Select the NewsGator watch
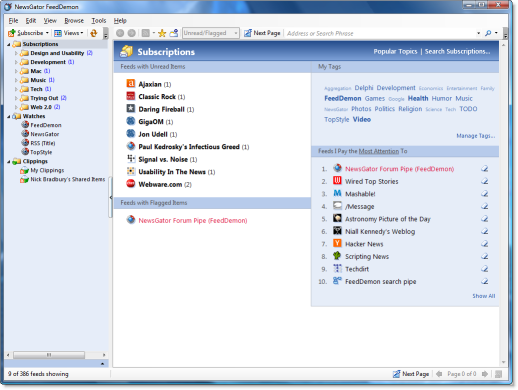The width and height of the screenshot is (518, 390). 45,134
